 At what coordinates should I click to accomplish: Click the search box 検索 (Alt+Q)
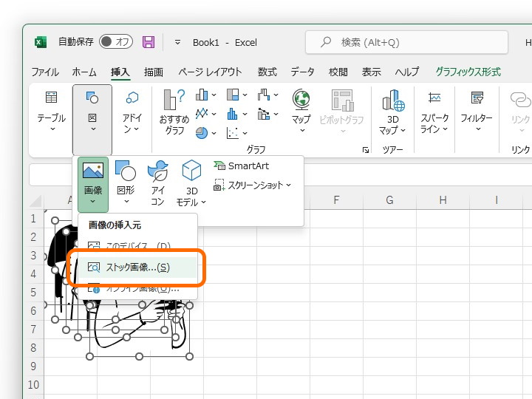406,42
